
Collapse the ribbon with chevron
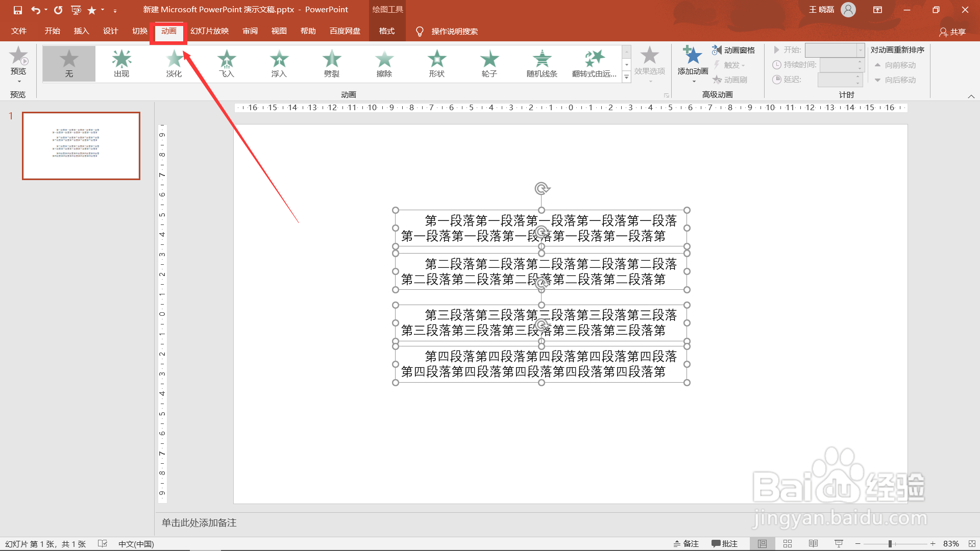tap(971, 96)
